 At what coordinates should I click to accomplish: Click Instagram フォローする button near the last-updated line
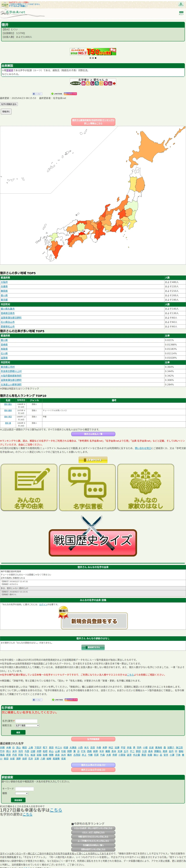tap(70, 94)
